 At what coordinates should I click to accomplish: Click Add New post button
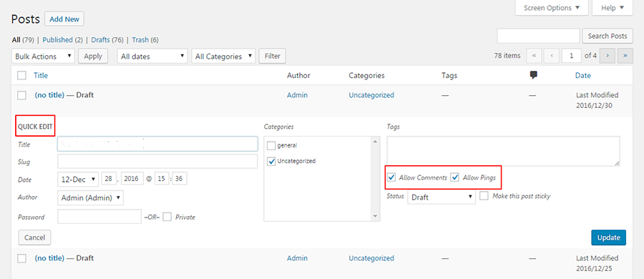(64, 19)
